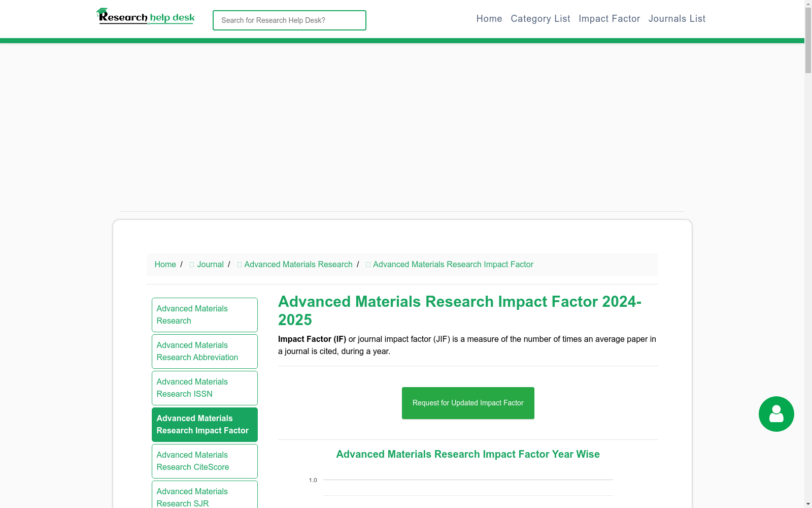Go to Home in the breadcrumb
Screen dimensions: 812x508
pyautogui.click(x=165, y=264)
